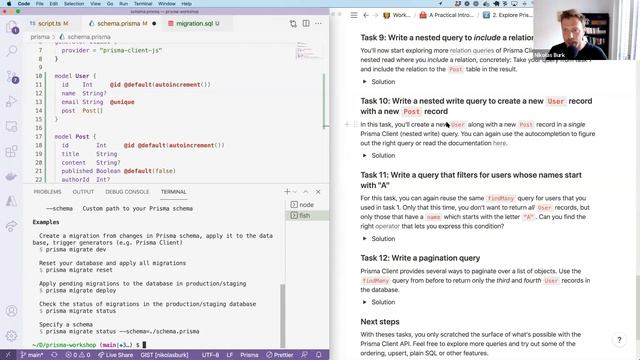Click the Prettier status bar item

280,355
